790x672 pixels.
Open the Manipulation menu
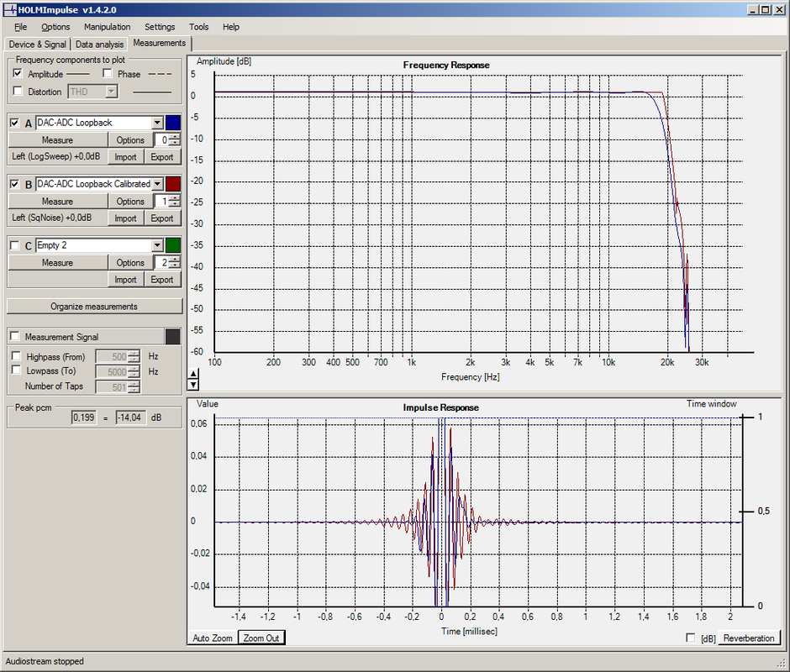tap(108, 27)
